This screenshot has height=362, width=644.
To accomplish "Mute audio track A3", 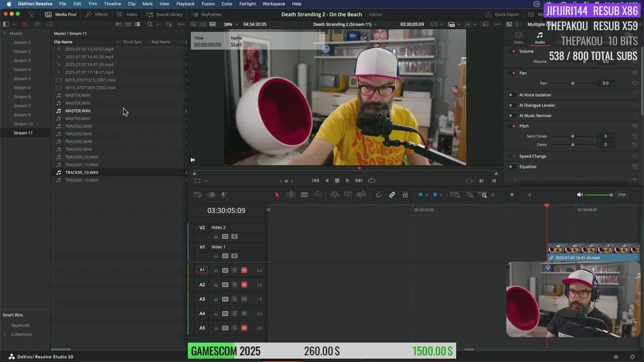I will pyautogui.click(x=244, y=299).
